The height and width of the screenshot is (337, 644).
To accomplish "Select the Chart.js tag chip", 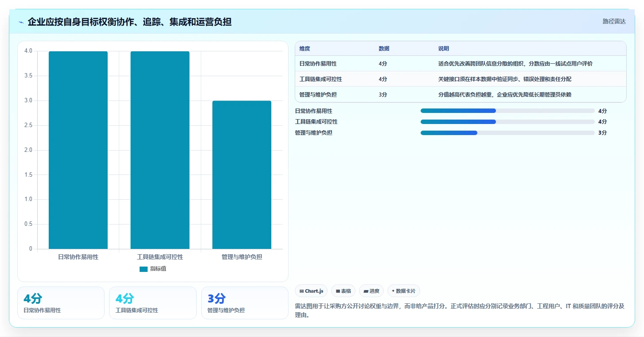I will tap(311, 291).
